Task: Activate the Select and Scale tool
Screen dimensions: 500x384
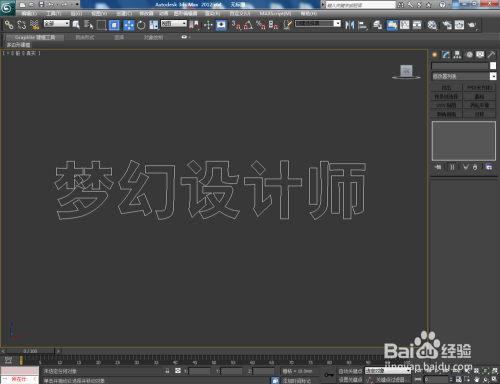Action: click(x=154, y=25)
